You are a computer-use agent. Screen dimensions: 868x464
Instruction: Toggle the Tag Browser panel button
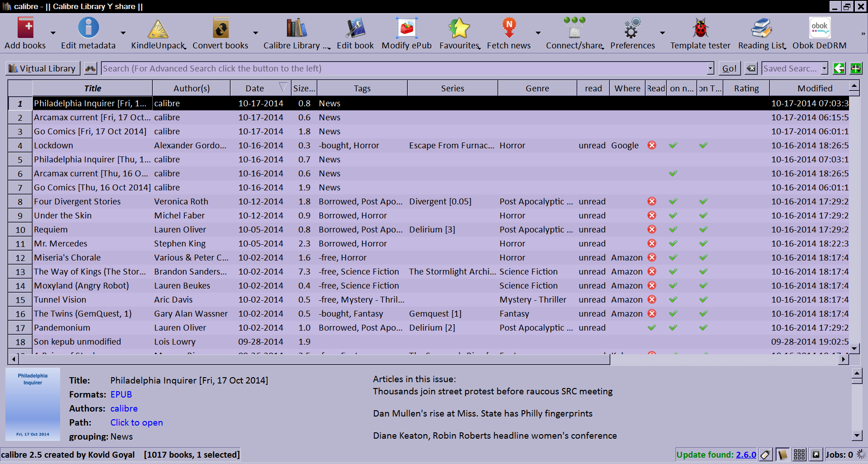click(765, 455)
